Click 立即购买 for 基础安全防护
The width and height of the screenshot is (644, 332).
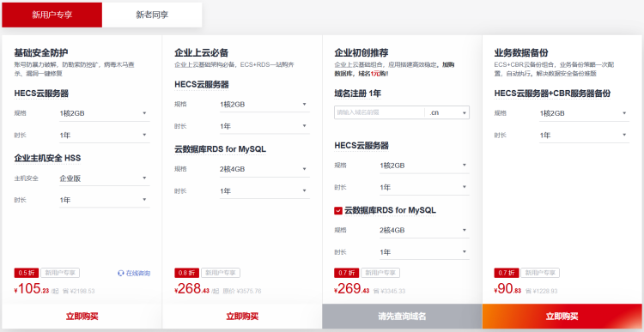pos(82,317)
